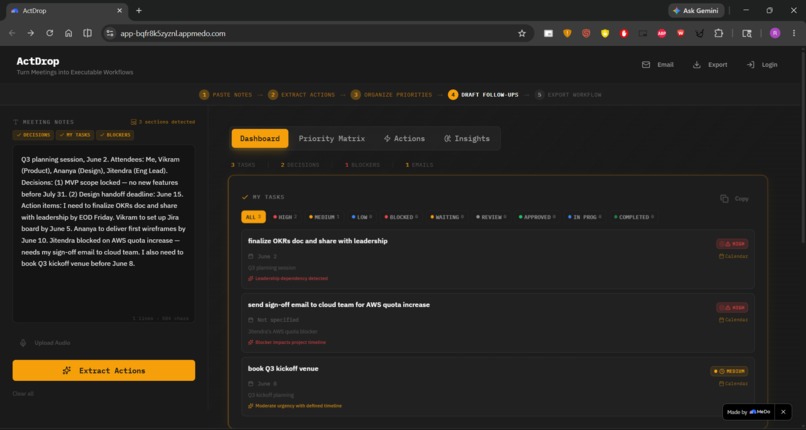
Task: Select the All filter chip
Action: coord(253,217)
